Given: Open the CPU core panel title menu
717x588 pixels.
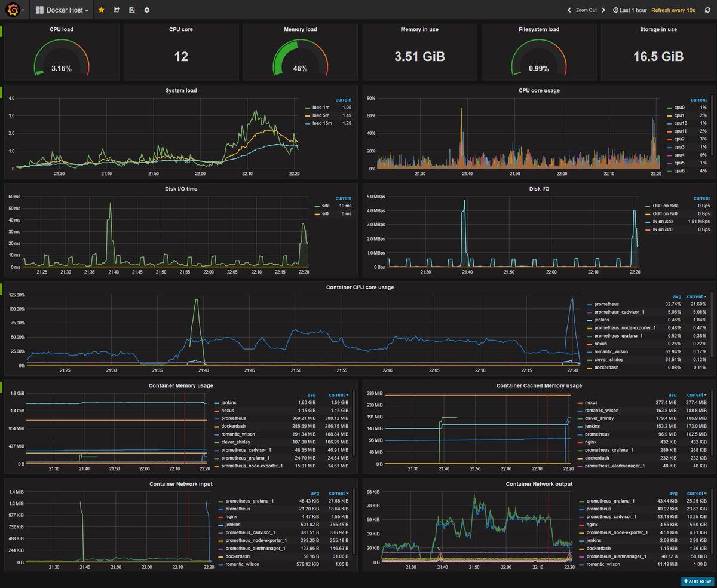Looking at the screenshot, I should [181, 29].
